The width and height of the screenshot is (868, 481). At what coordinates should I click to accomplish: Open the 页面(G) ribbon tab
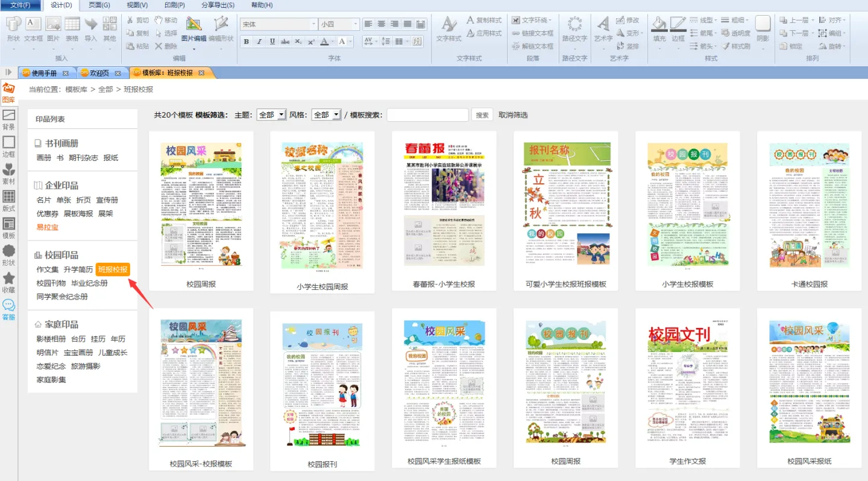(x=99, y=5)
